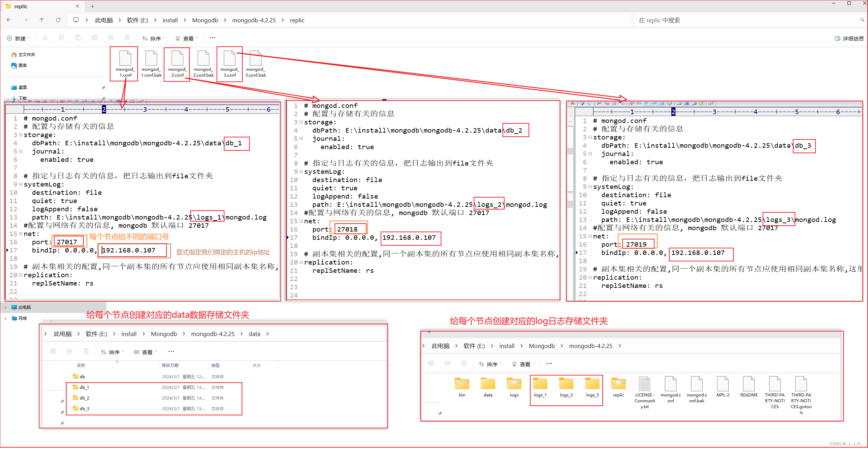Image resolution: width=868 pixels, height=449 pixels.
Task: Click the rename icon in main toolbar
Action: [94, 38]
